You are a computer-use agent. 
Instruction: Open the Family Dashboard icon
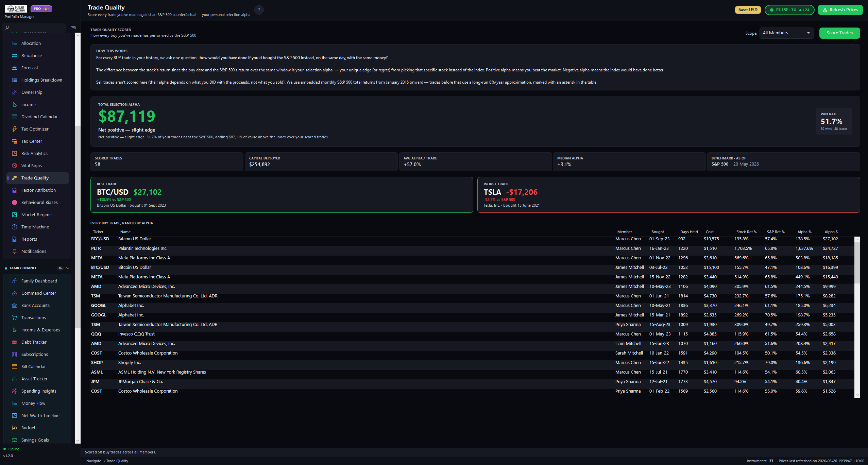14,281
